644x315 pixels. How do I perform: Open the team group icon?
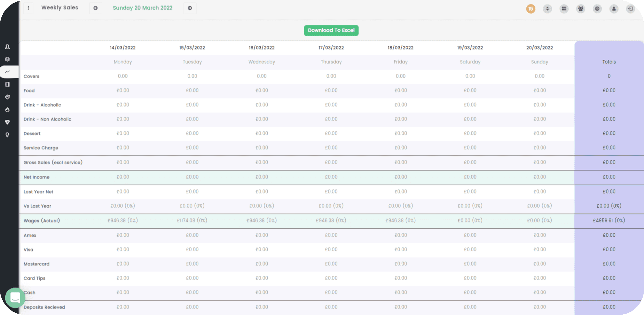pos(581,9)
